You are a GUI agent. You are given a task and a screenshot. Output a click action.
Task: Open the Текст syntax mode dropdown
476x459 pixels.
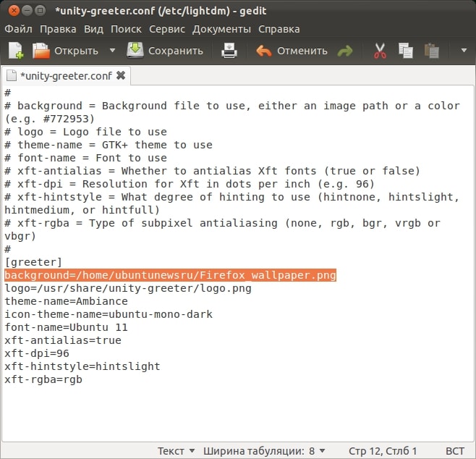[176, 451]
